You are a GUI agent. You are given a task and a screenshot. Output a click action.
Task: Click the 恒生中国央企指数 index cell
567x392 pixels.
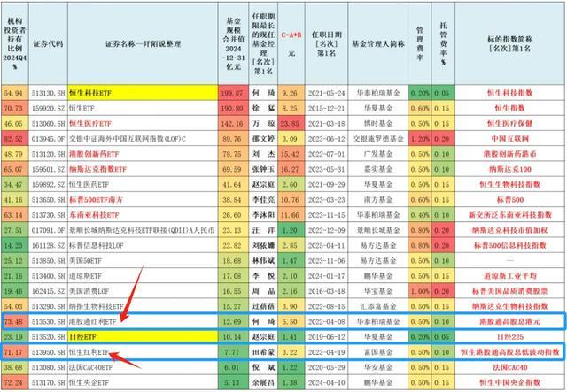[x=509, y=382]
